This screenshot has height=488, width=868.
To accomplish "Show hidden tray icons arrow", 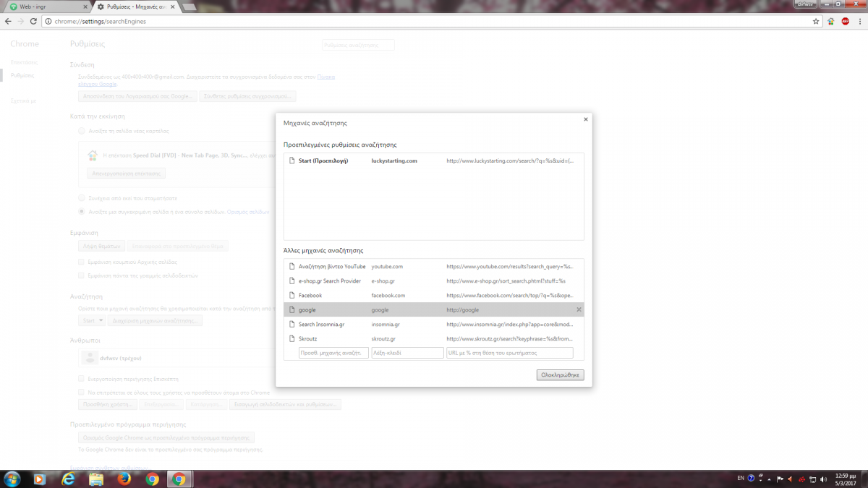I will point(768,479).
